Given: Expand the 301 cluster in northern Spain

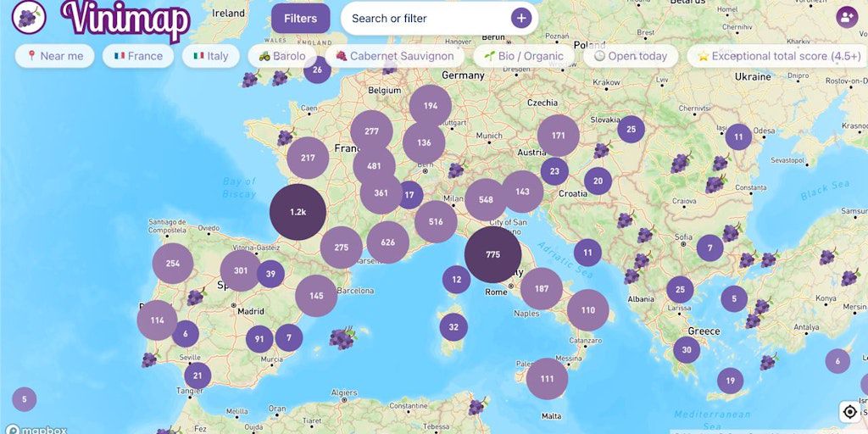Looking at the screenshot, I should pos(241,270).
